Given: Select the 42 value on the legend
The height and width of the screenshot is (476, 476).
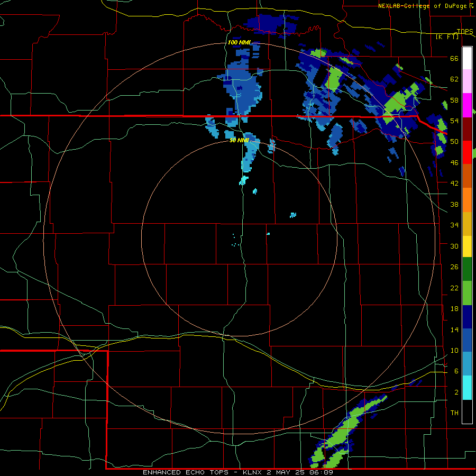Looking at the screenshot, I should coord(454,184).
